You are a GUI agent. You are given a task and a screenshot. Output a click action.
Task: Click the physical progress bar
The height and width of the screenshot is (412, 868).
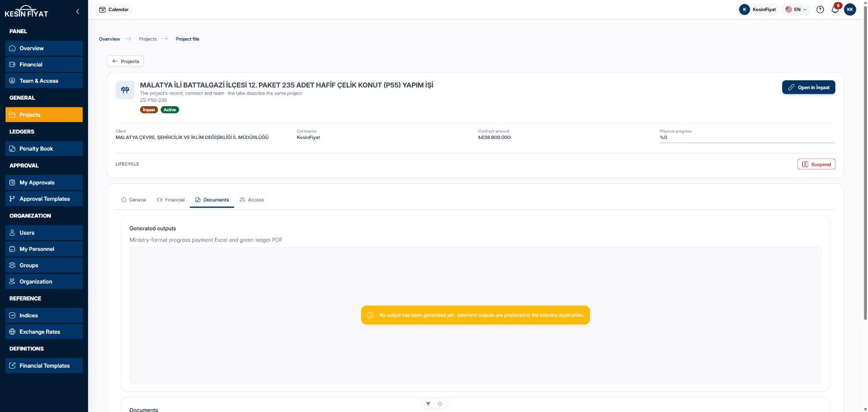coord(747,142)
